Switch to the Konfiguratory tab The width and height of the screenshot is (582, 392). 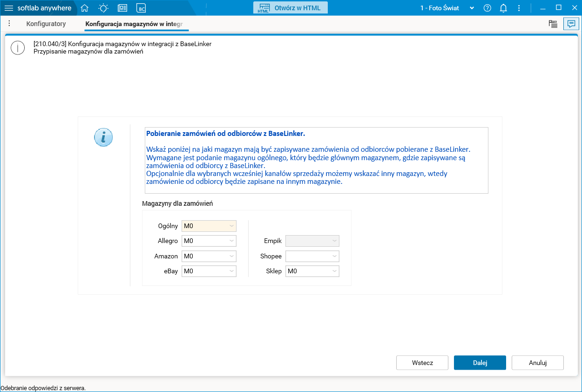point(46,24)
